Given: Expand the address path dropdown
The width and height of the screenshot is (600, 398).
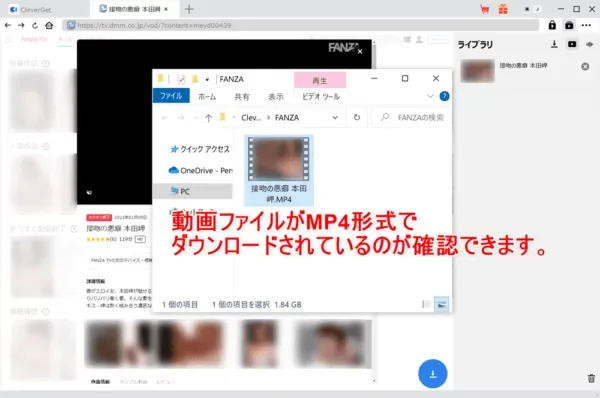Looking at the screenshot, I should point(335,117).
